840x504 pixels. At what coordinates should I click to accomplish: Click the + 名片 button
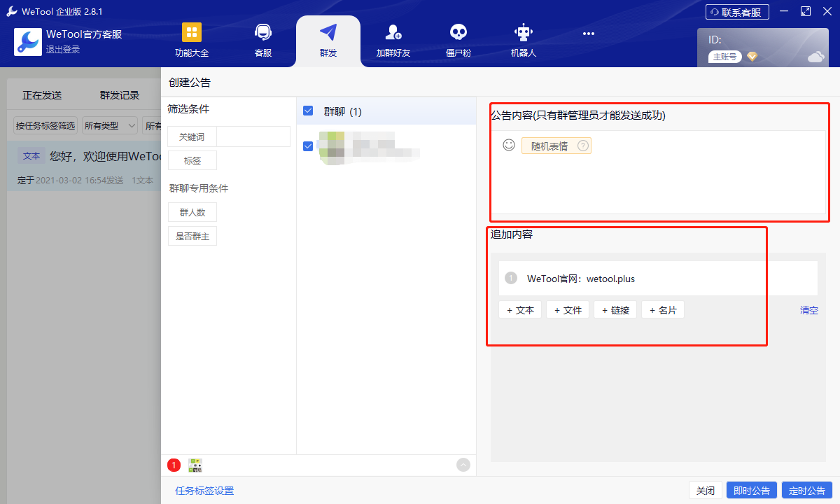(663, 309)
